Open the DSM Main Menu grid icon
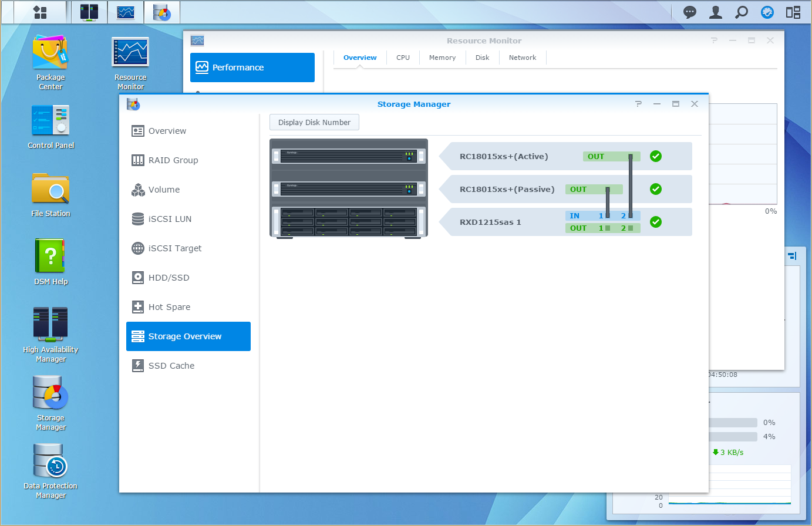The width and height of the screenshot is (812, 526). (x=40, y=12)
